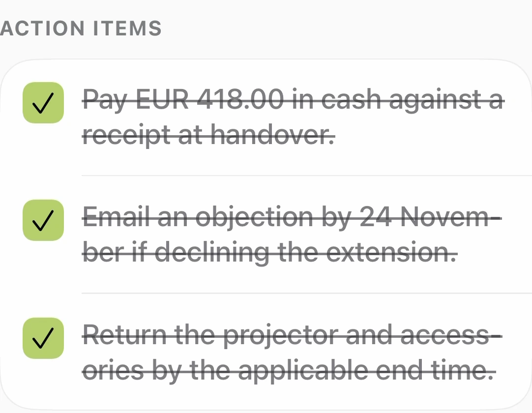Viewport: 532px width, 413px height.
Task: Click the ACTION ITEMS section header
Action: coord(81,28)
